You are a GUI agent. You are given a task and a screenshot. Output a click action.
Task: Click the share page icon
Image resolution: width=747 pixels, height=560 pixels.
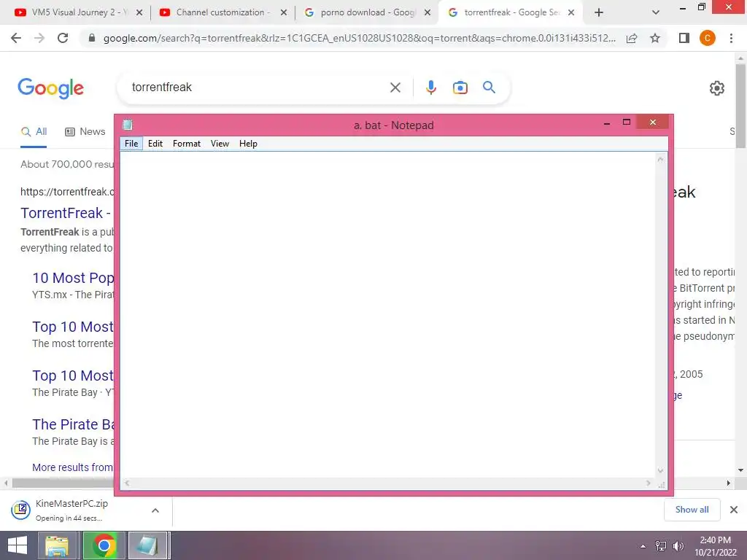tap(632, 38)
